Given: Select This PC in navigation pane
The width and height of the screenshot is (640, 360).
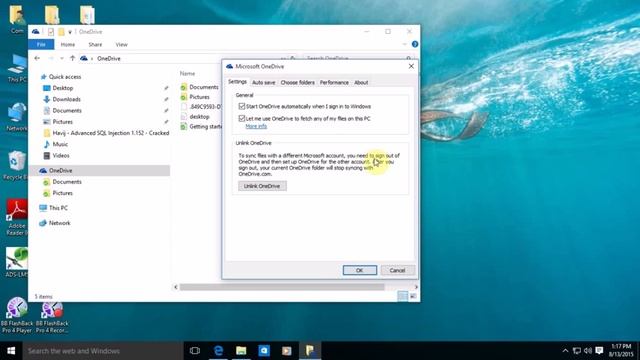Looking at the screenshot, I should [x=58, y=208].
